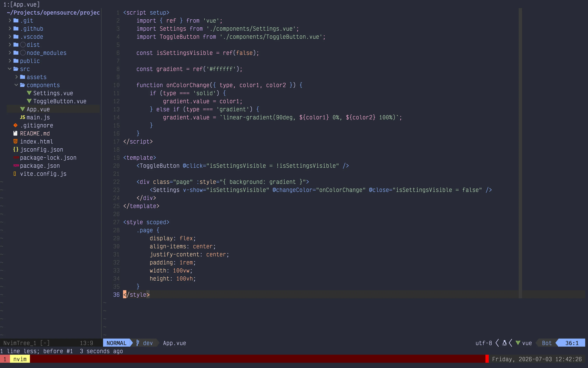This screenshot has height=368, width=588.
Task: Open package-lock.json from the file tree
Action: tap(48, 158)
